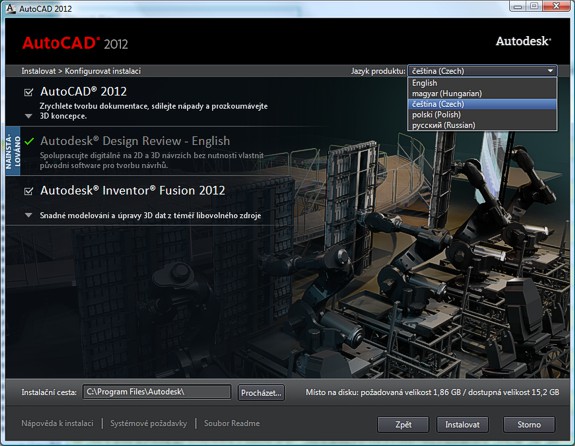Click the product language dropdown arrow
This screenshot has height=446, width=575.
[550, 71]
